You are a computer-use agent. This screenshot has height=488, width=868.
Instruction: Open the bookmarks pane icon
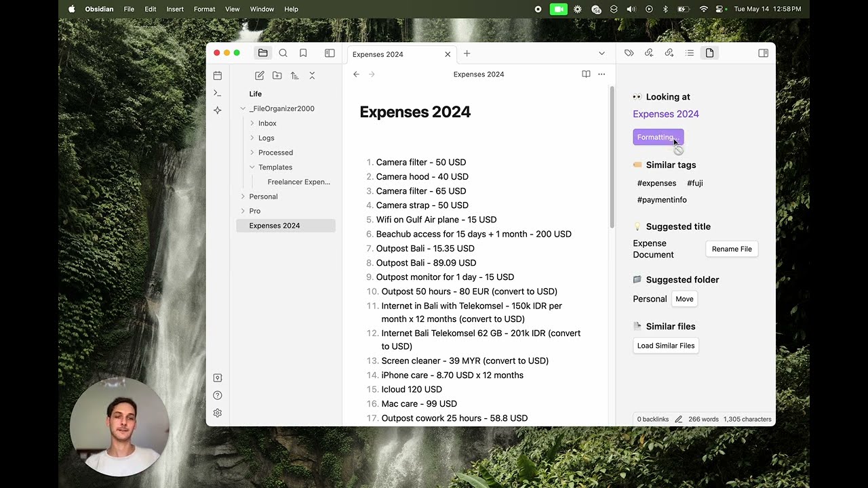[x=303, y=53]
